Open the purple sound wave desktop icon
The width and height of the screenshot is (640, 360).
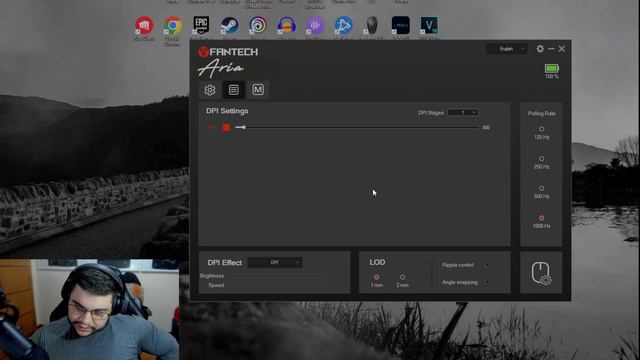tap(315, 25)
